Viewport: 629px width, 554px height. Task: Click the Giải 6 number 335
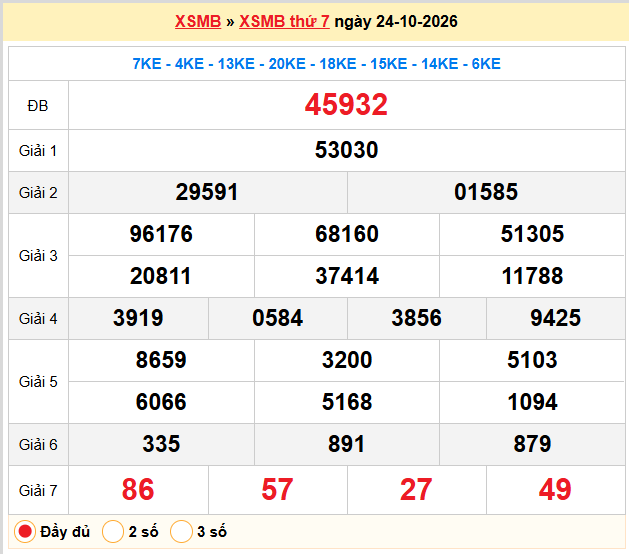point(161,444)
